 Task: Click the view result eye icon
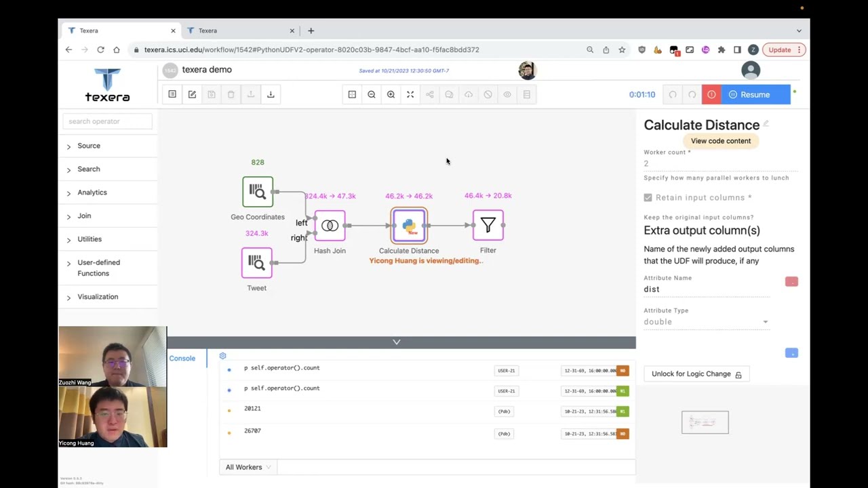click(507, 94)
